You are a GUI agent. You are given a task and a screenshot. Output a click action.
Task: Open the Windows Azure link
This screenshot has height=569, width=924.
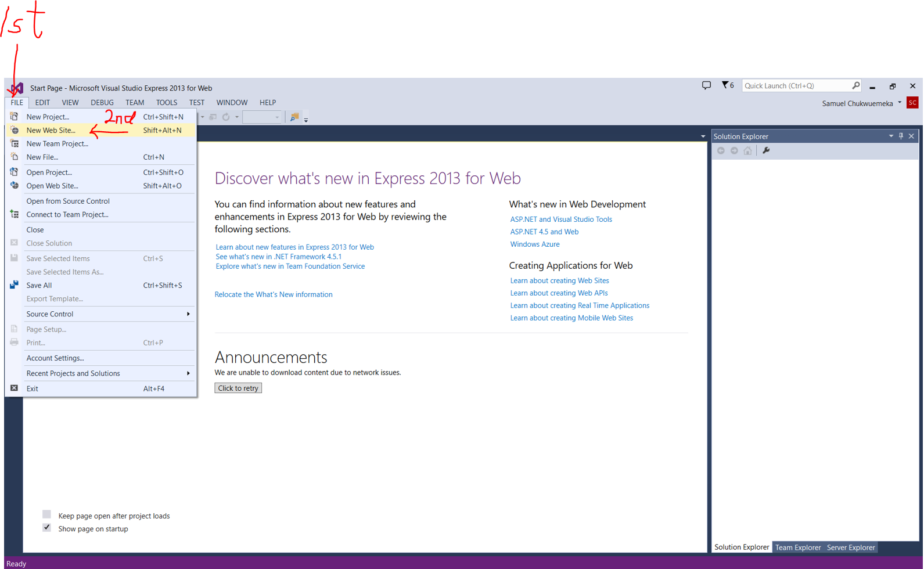click(x=535, y=244)
